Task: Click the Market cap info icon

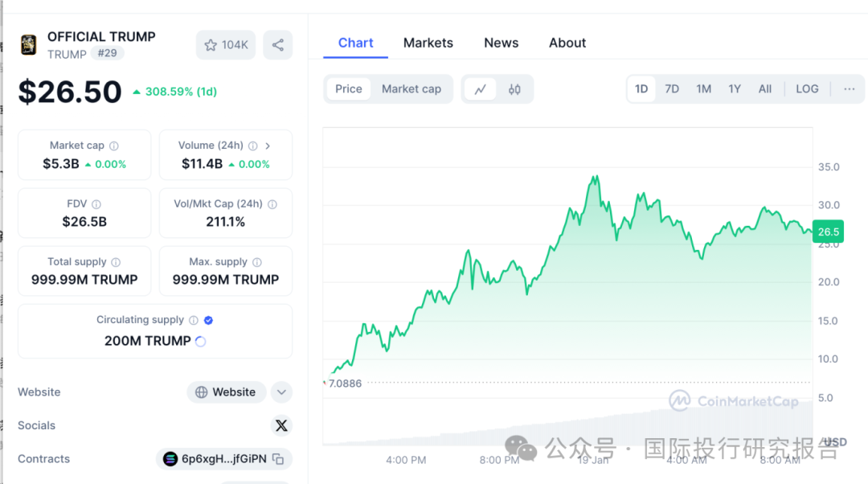Action: tap(114, 146)
